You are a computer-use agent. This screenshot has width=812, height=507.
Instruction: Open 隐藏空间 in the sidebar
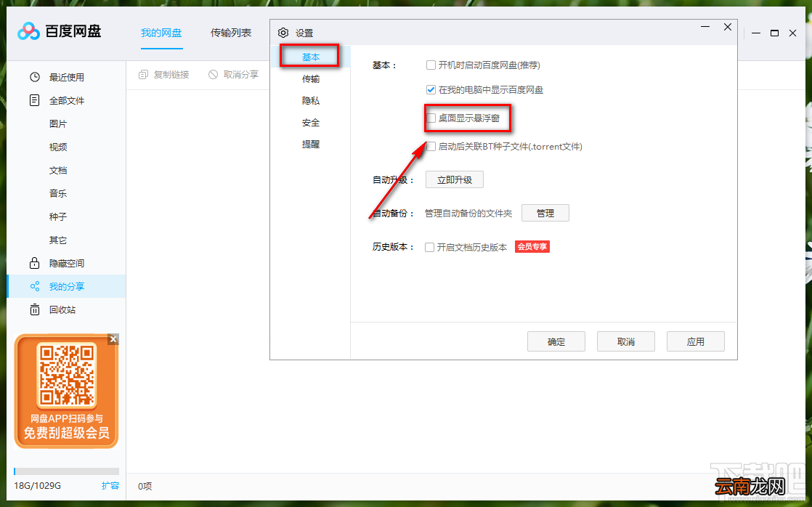point(66,263)
